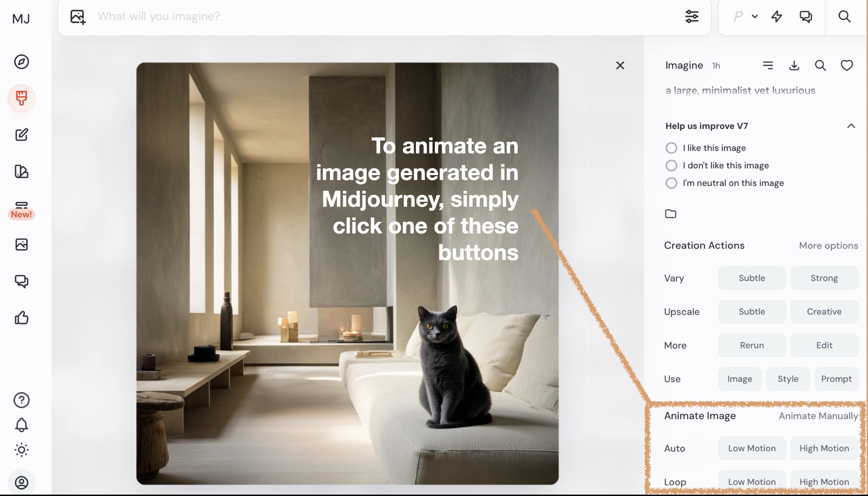
Task: Select 'I don't like this image' option
Action: (671, 166)
